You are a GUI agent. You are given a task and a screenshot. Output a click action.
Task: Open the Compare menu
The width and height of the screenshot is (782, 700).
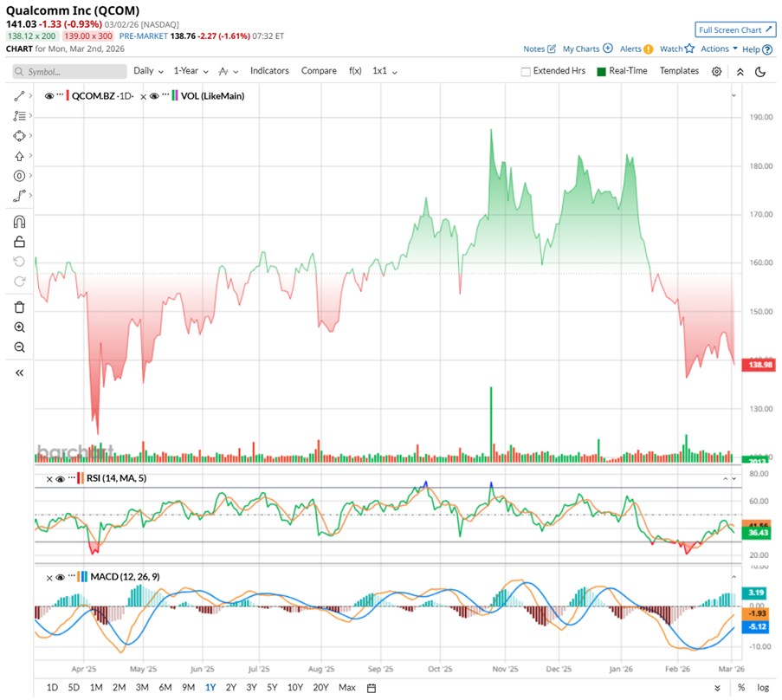(319, 71)
